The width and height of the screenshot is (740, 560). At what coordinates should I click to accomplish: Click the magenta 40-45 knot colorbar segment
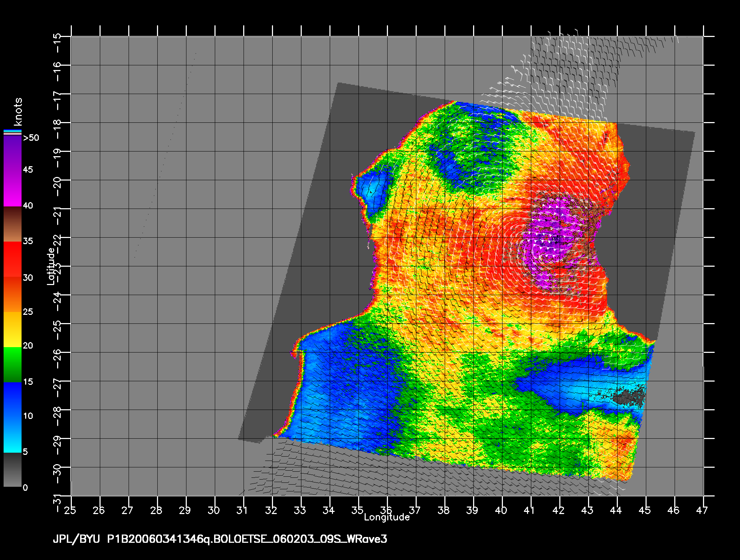pyautogui.click(x=13, y=188)
